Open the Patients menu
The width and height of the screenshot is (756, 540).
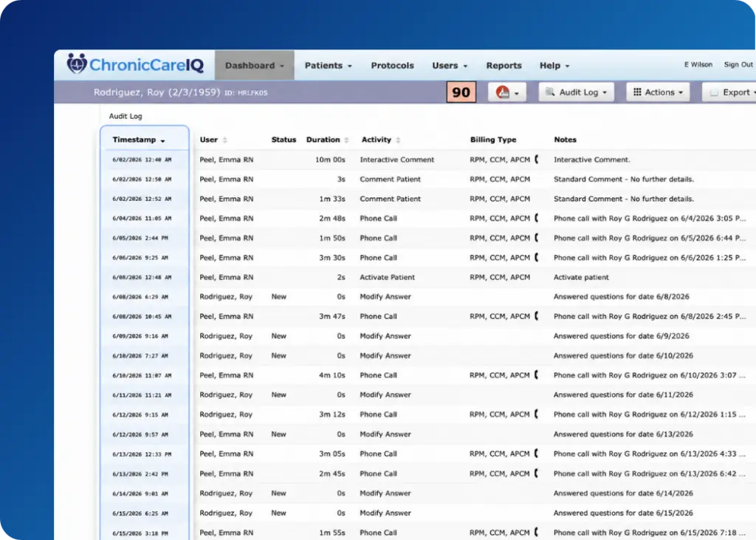328,65
